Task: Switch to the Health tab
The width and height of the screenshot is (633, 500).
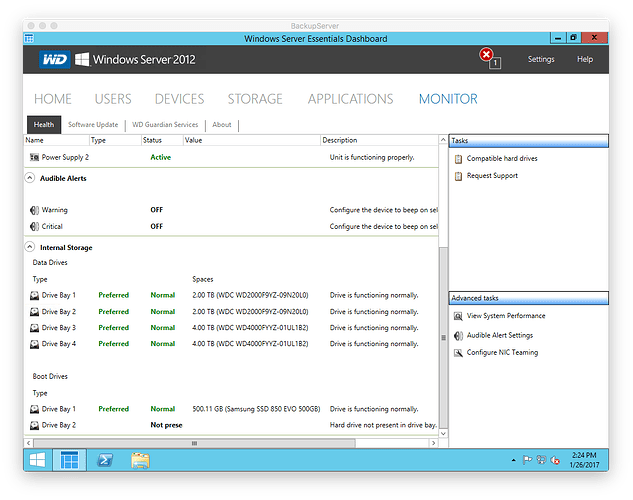Action: 44,125
